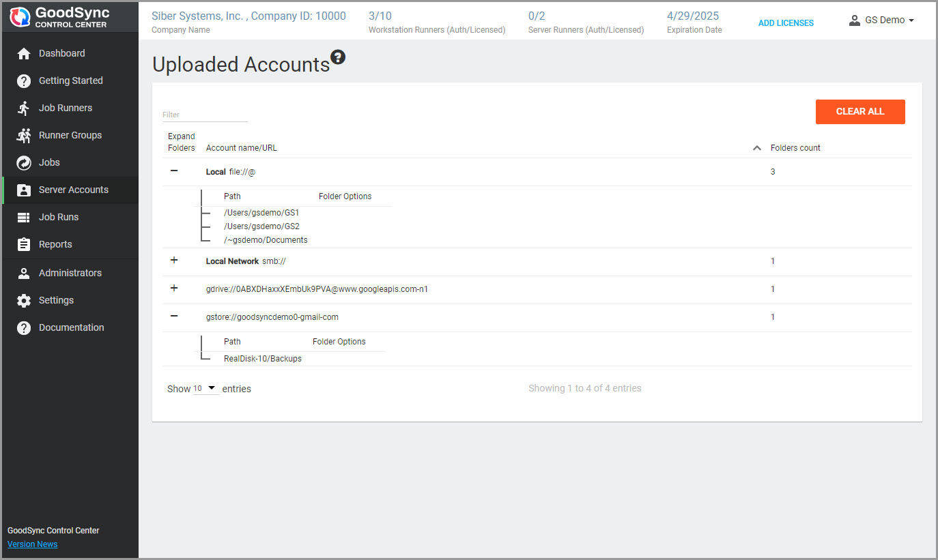Open Server Accounts in the sidebar
Screen dimensions: 938x560
[x=73, y=190]
